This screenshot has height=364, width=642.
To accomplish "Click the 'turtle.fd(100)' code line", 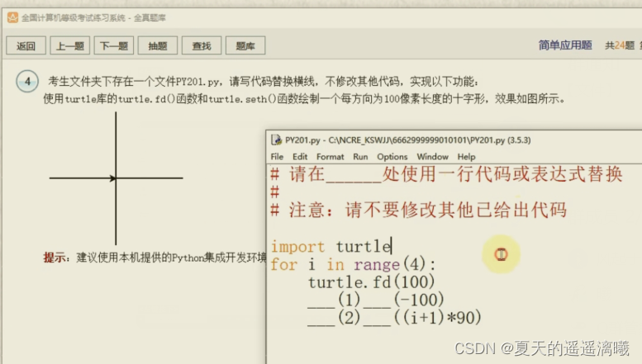I will pos(371,282).
